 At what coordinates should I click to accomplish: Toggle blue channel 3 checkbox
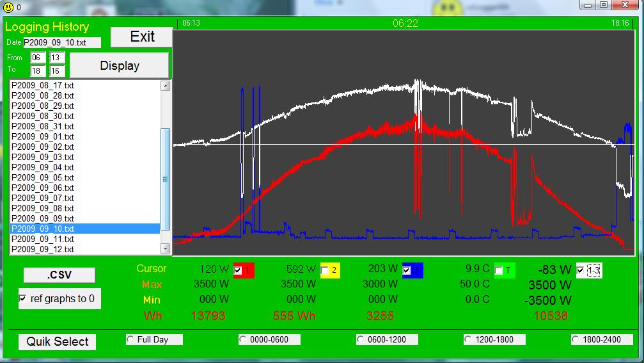pyautogui.click(x=407, y=270)
